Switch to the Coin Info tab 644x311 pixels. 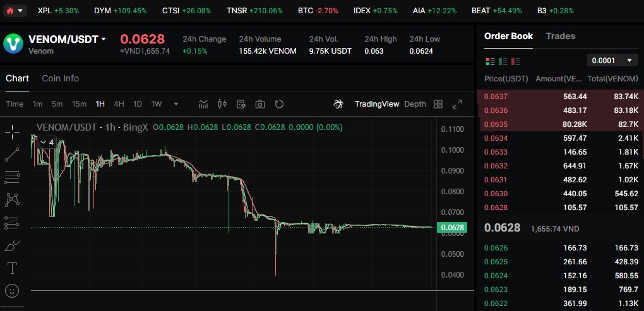(61, 78)
